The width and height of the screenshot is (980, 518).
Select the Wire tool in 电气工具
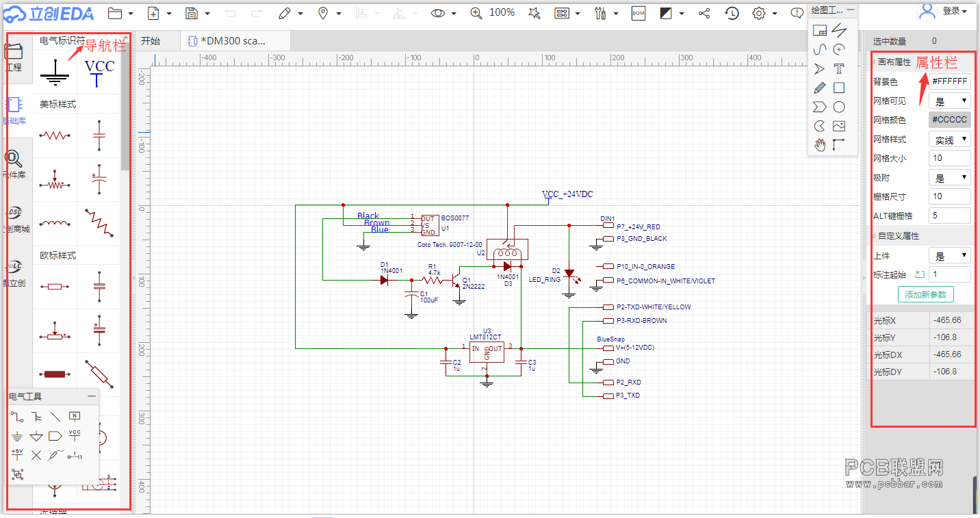pyautogui.click(x=17, y=417)
